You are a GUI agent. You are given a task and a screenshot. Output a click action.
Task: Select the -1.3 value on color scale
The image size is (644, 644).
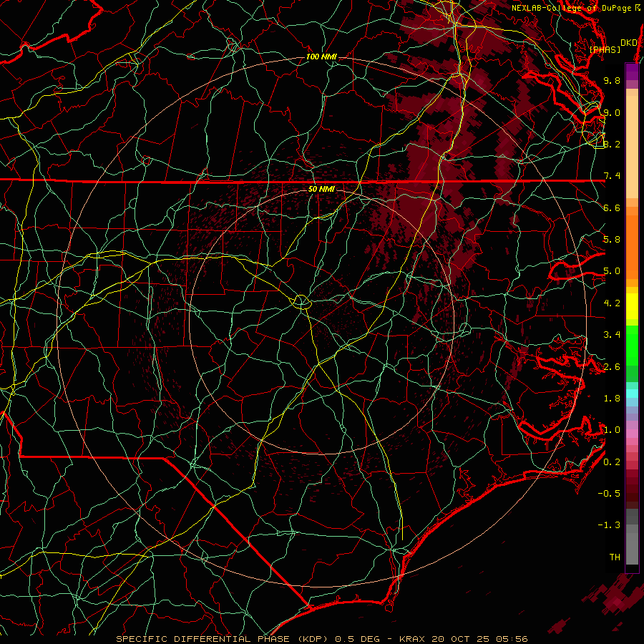pos(609,525)
